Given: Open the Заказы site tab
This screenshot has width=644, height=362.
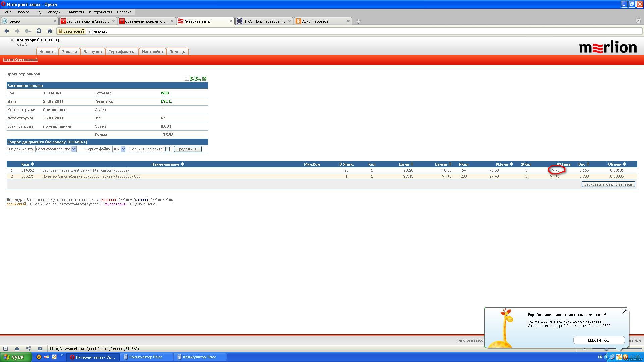Looking at the screenshot, I should 69,52.
